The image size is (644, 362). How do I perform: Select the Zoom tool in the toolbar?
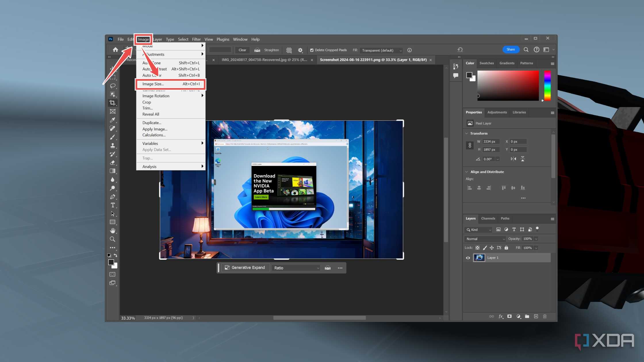coord(112,239)
